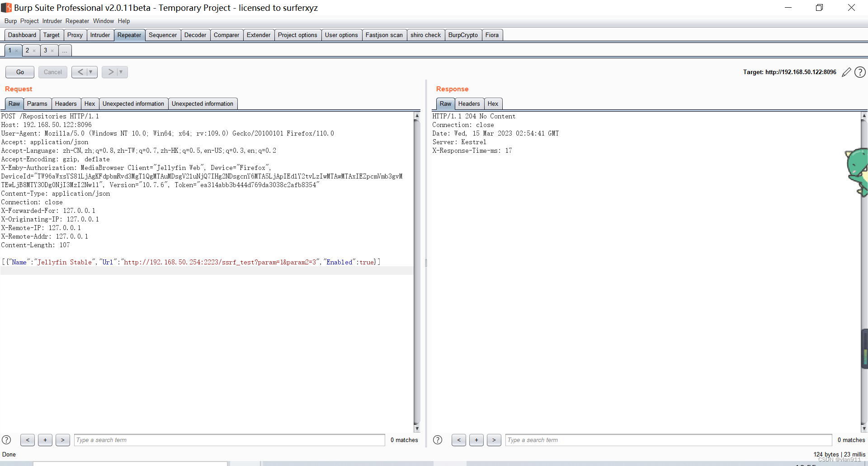Edit target with the pencil icon
The height and width of the screenshot is (466, 868).
coord(846,72)
